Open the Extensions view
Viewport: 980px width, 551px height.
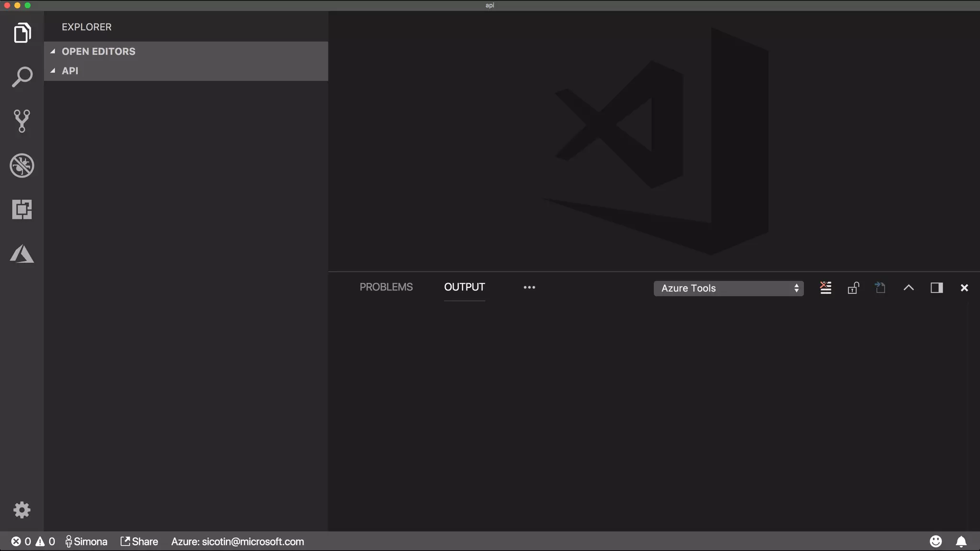point(22,209)
